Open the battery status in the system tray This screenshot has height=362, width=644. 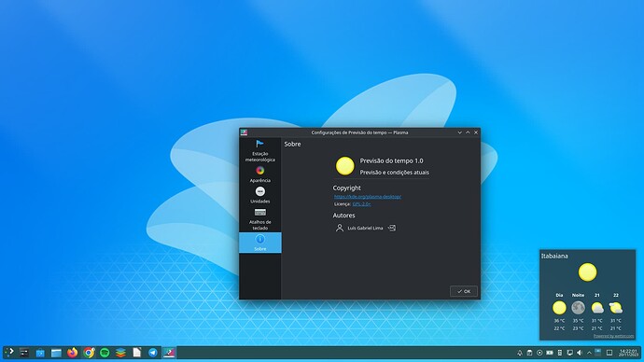point(550,353)
